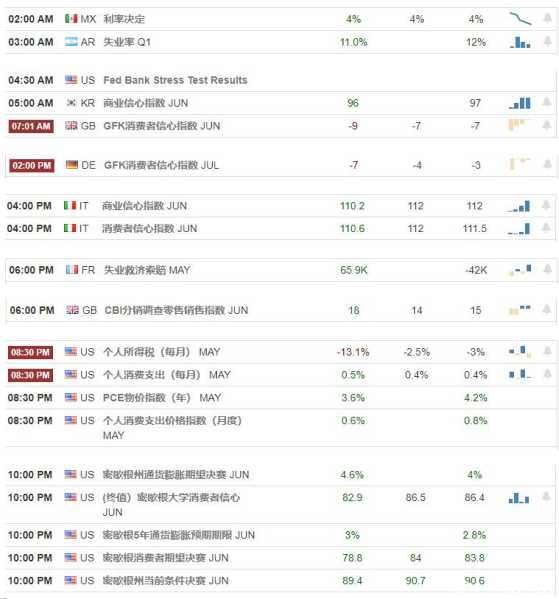Click highlighted 08:30 PM badge for 个人消费支出（每月）
The height and width of the screenshot is (599, 559).
click(x=30, y=375)
